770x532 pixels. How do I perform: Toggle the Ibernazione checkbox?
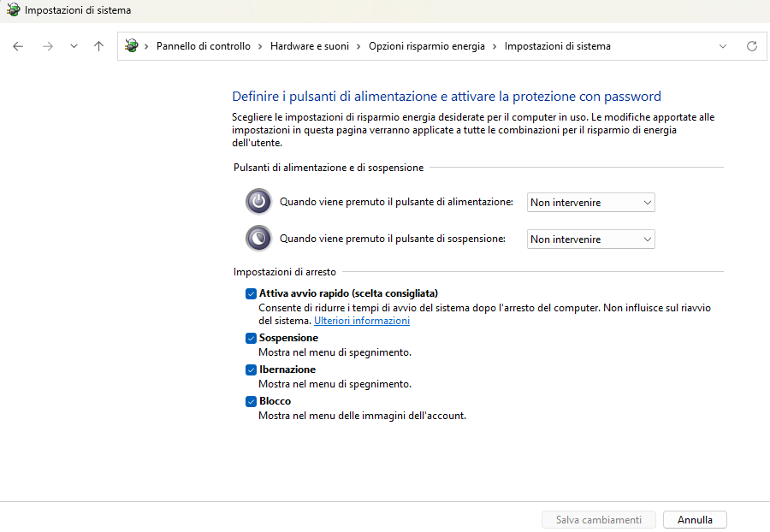click(x=251, y=369)
